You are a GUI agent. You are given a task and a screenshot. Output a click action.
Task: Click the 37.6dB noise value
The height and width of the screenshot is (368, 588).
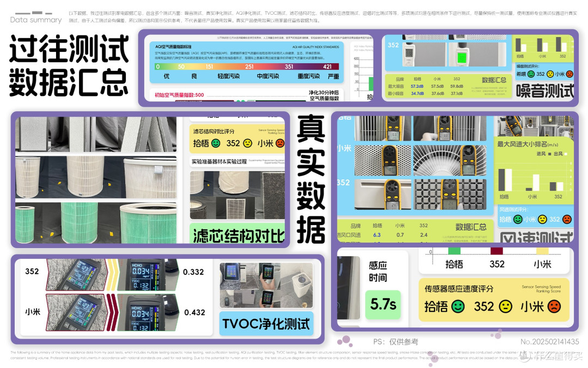click(x=437, y=94)
